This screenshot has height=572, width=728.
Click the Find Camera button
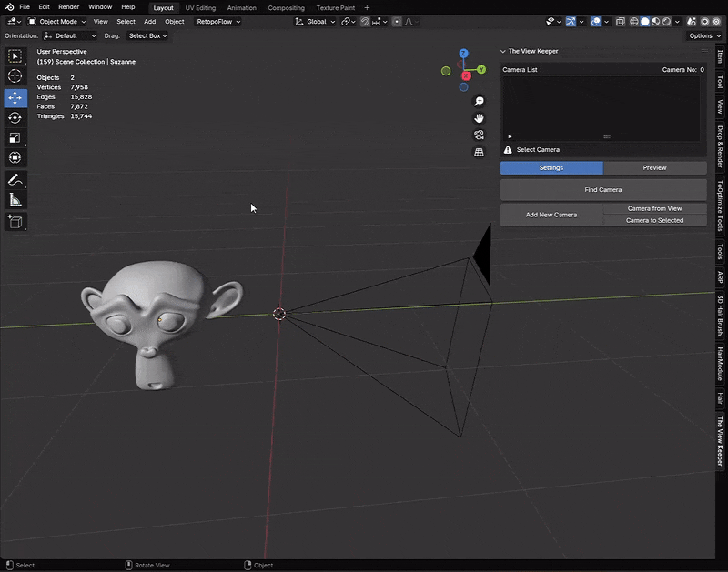tap(603, 190)
